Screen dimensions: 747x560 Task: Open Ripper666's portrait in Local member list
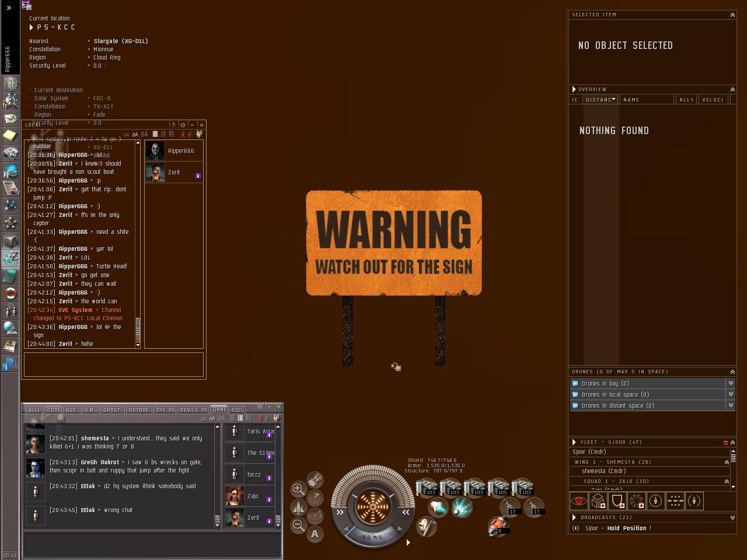155,151
